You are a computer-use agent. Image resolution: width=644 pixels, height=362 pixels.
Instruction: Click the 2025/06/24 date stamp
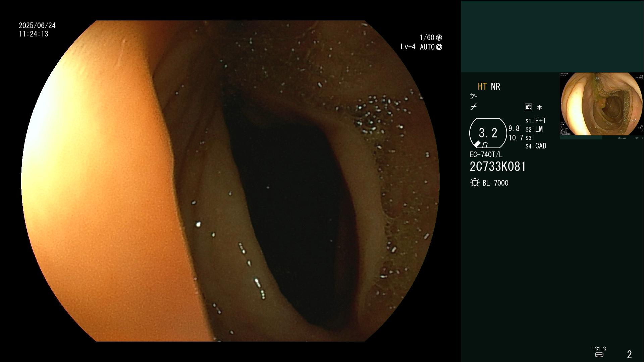tap(37, 25)
